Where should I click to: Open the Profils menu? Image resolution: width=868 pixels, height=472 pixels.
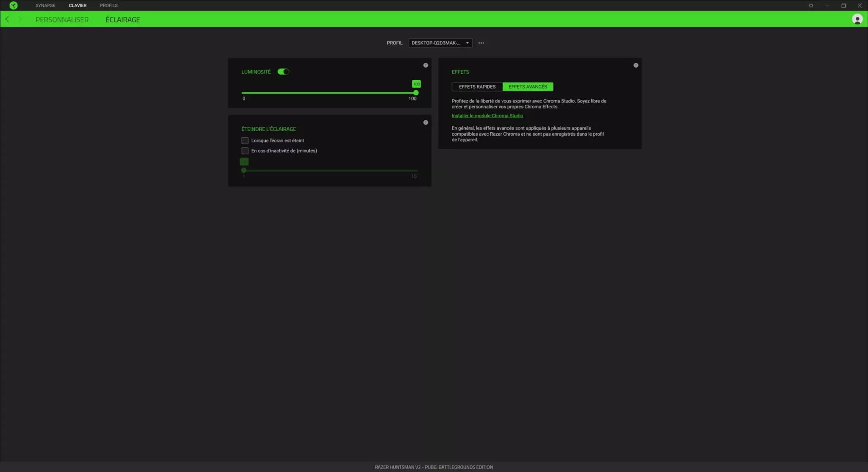coord(109,5)
